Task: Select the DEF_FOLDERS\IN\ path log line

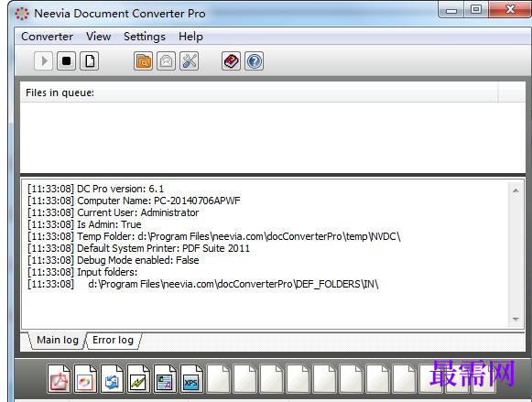Action: (x=203, y=284)
